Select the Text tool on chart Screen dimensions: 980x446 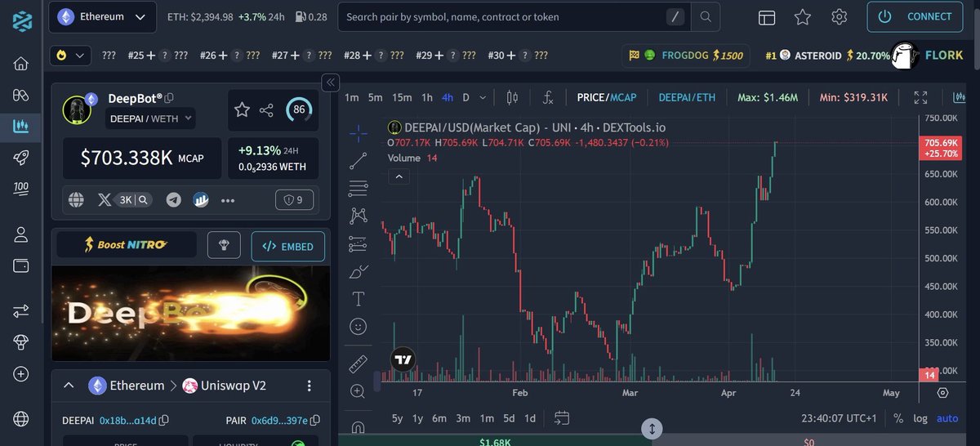click(x=358, y=299)
